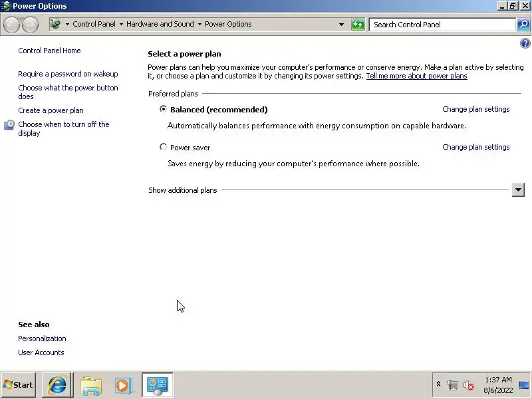Click the Power Options title bar icon
The height and width of the screenshot is (399, 532).
pyautogui.click(x=6, y=6)
